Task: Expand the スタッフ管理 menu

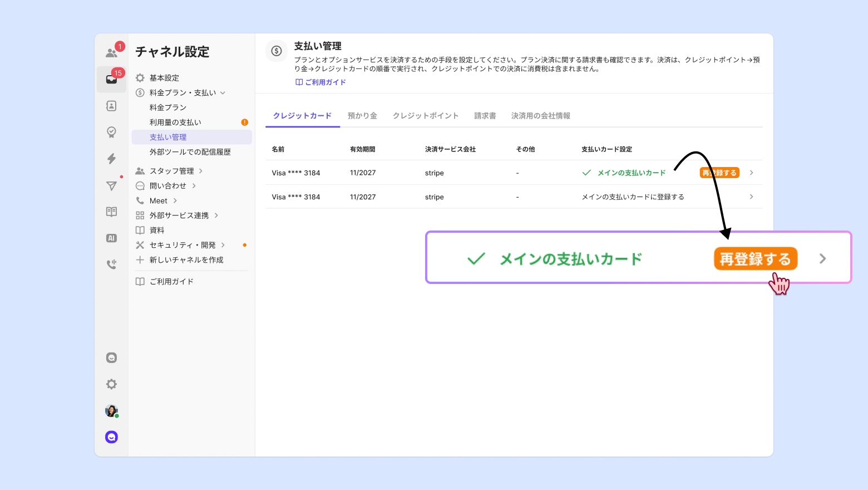Action: [x=172, y=171]
